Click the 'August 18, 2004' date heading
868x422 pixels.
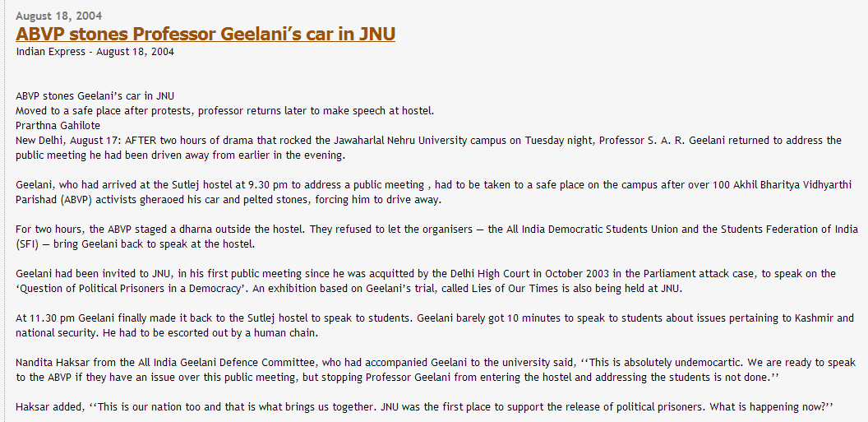[x=58, y=16]
